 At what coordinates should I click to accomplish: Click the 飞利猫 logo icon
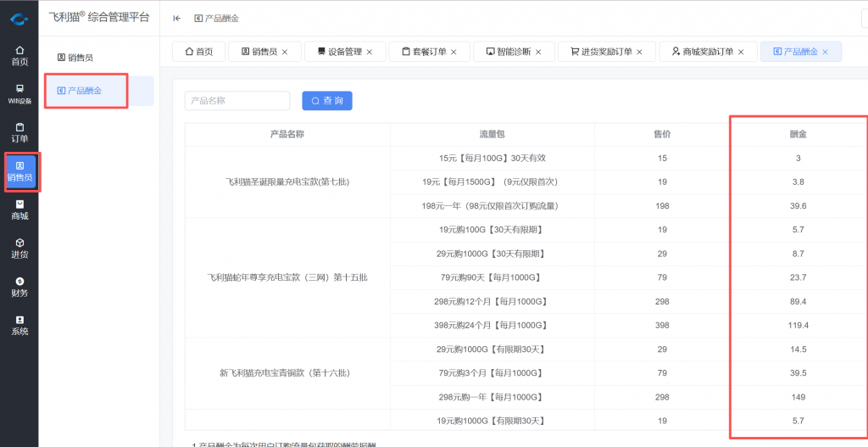19,20
